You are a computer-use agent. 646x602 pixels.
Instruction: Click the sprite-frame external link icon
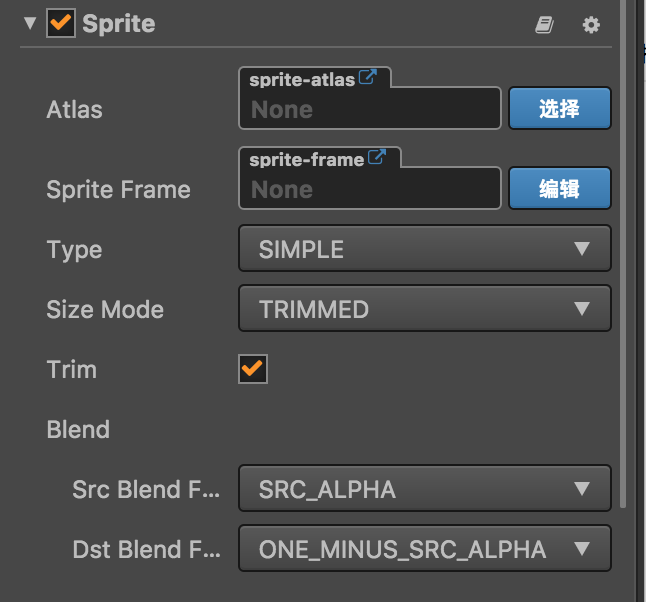377,157
